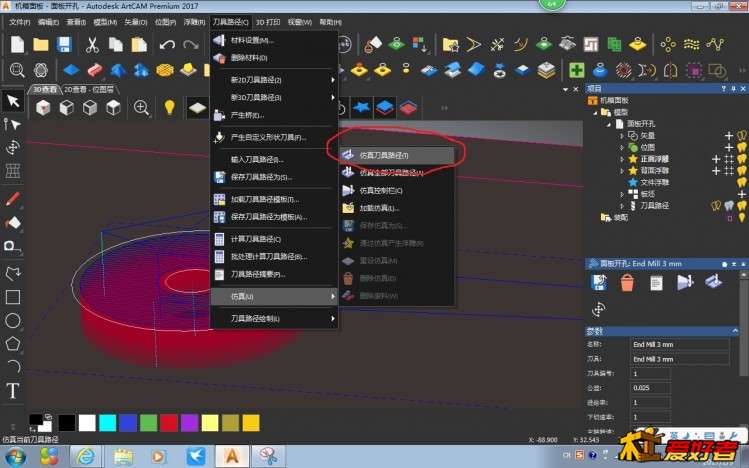Toggle visibility bulb on 背面浮雕 row

click(x=742, y=170)
